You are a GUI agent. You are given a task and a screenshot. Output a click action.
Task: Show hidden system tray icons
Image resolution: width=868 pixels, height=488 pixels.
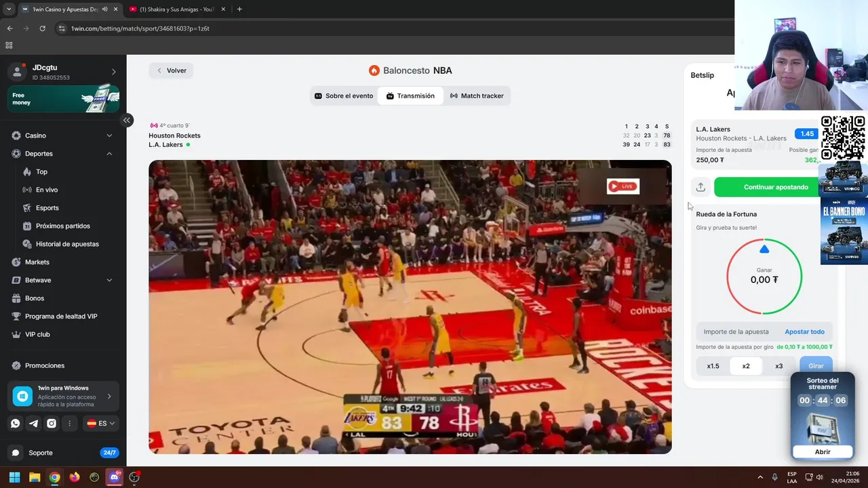tap(759, 477)
